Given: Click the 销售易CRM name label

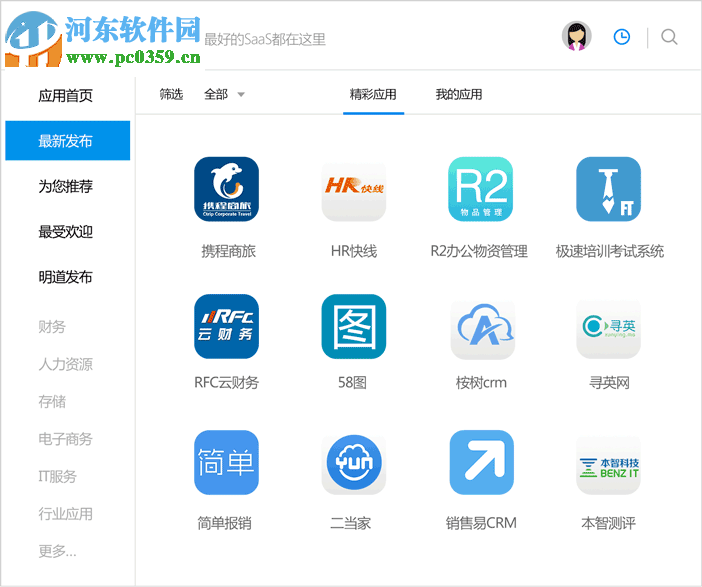Looking at the screenshot, I should point(481,523).
